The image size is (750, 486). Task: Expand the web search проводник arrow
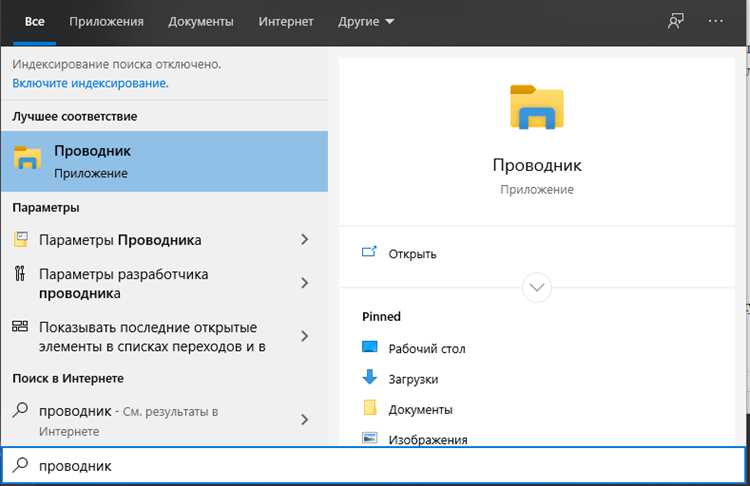tap(304, 420)
